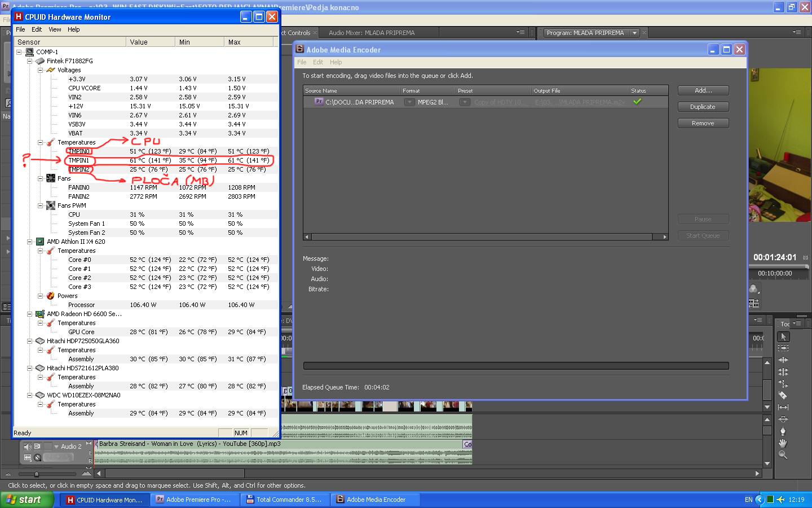Screen dimensions: 812x508
Task: Click Audio 2 show keyframes icon
Action: [x=37, y=458]
